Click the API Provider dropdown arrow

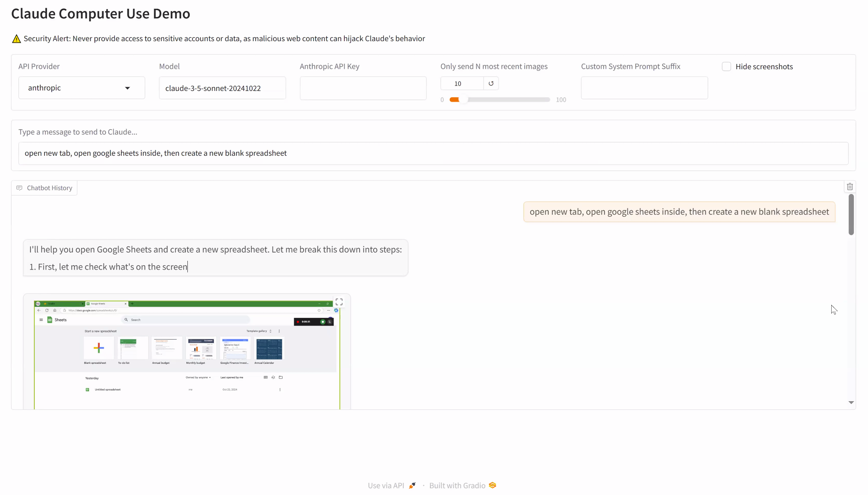[x=128, y=88]
